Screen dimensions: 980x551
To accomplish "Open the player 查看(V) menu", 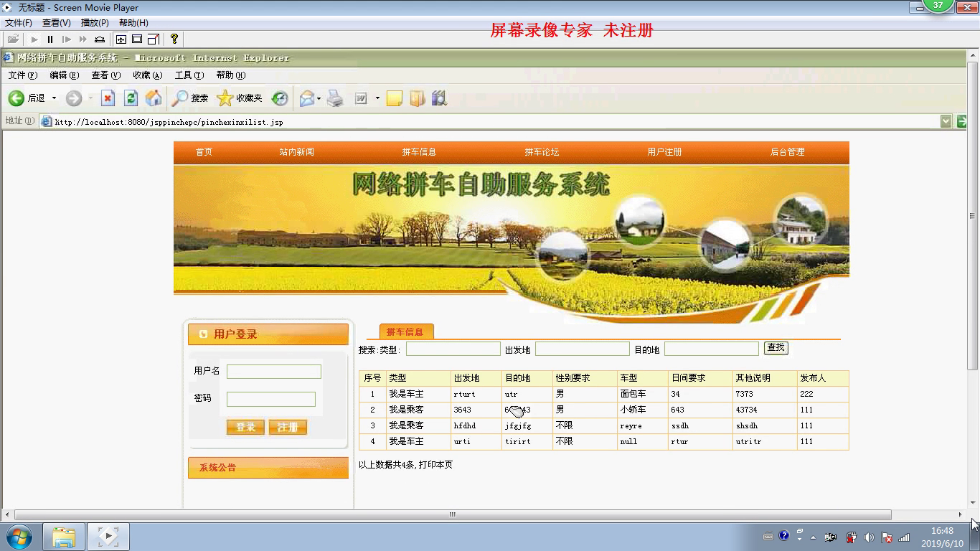I will point(57,23).
